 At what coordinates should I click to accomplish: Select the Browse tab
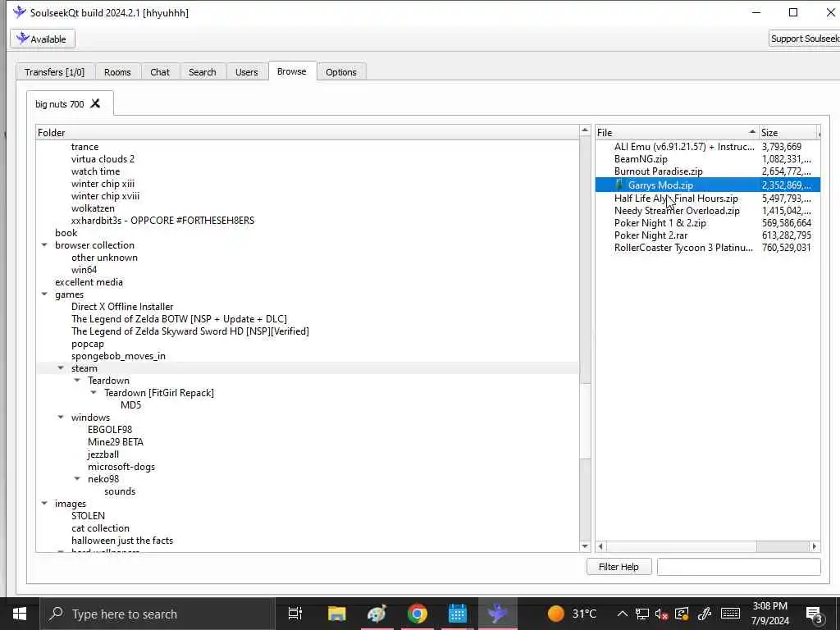292,71
